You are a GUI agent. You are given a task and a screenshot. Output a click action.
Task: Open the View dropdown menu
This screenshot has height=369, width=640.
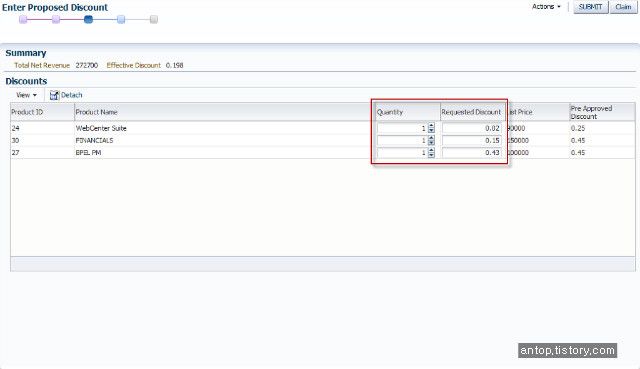click(26, 95)
